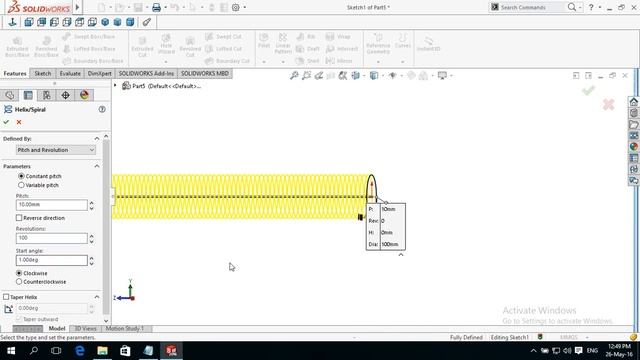Collapse the Taper Helix section chevron
Screen dimensions: 640x360
click(x=97, y=297)
